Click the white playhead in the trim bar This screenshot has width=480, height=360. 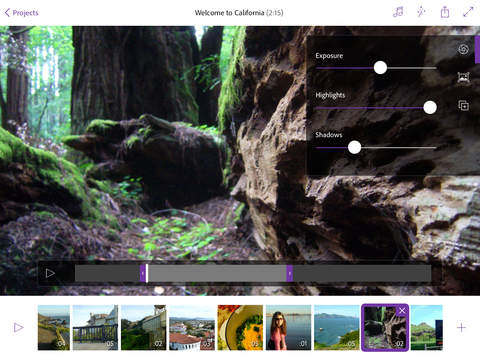pyautogui.click(x=147, y=273)
